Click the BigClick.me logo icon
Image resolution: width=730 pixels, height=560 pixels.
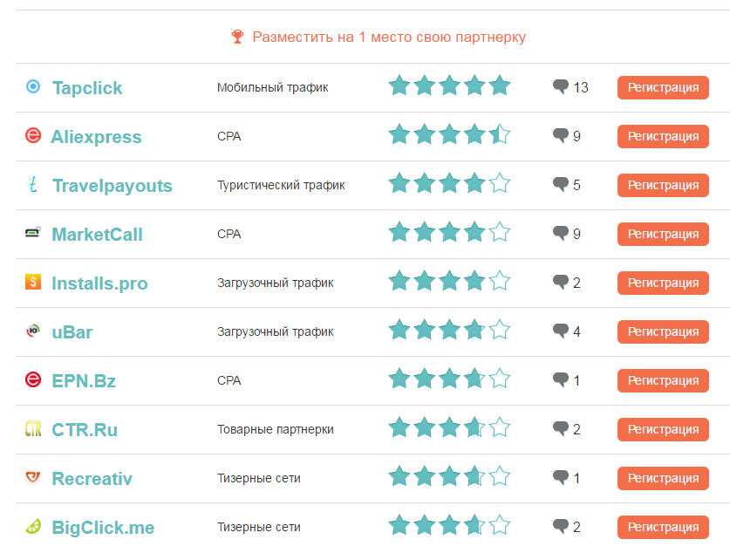(x=33, y=526)
